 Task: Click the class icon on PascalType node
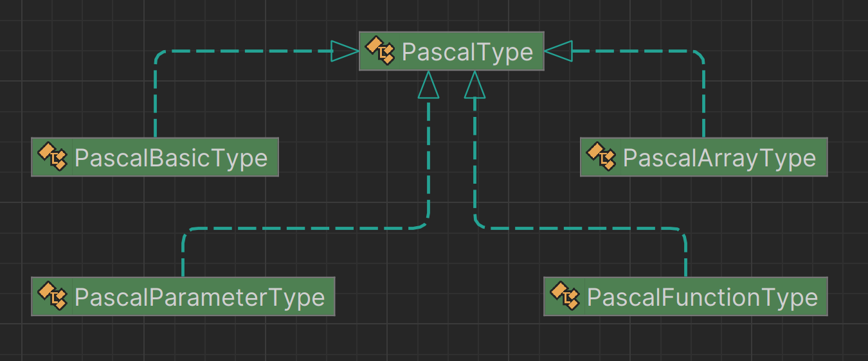(379, 51)
